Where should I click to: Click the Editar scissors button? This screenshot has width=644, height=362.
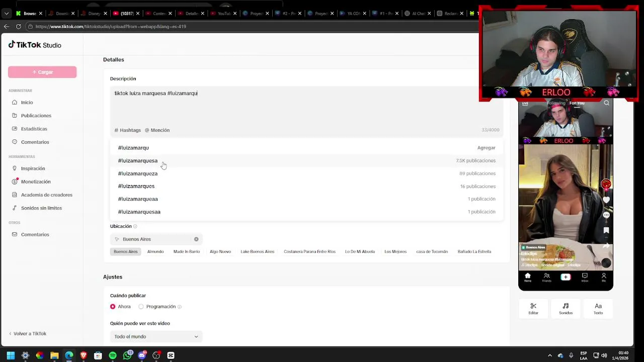pyautogui.click(x=533, y=309)
